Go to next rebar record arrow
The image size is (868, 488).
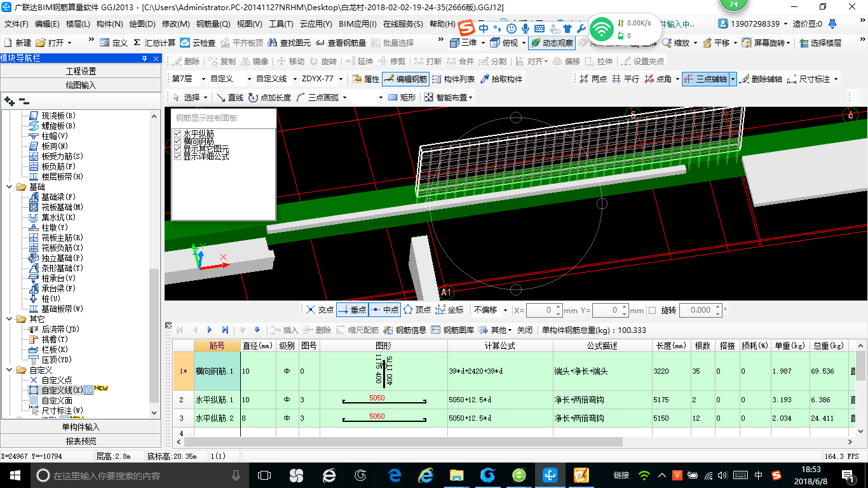(210, 330)
